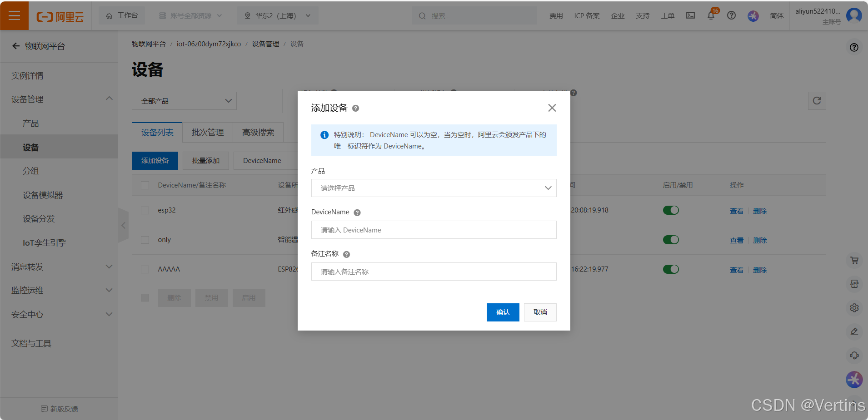The image size is (868, 420).
Task: Switch to the 高级搜索 tab
Action: coord(258,132)
